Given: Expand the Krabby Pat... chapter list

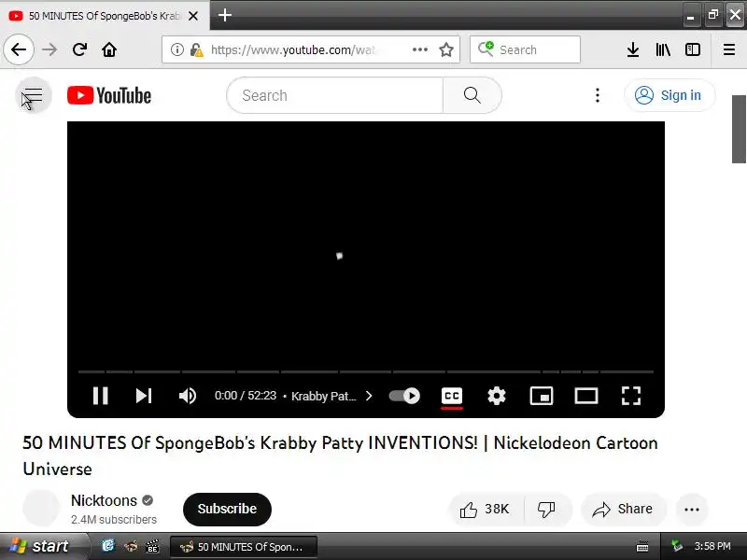Looking at the screenshot, I should (332, 396).
